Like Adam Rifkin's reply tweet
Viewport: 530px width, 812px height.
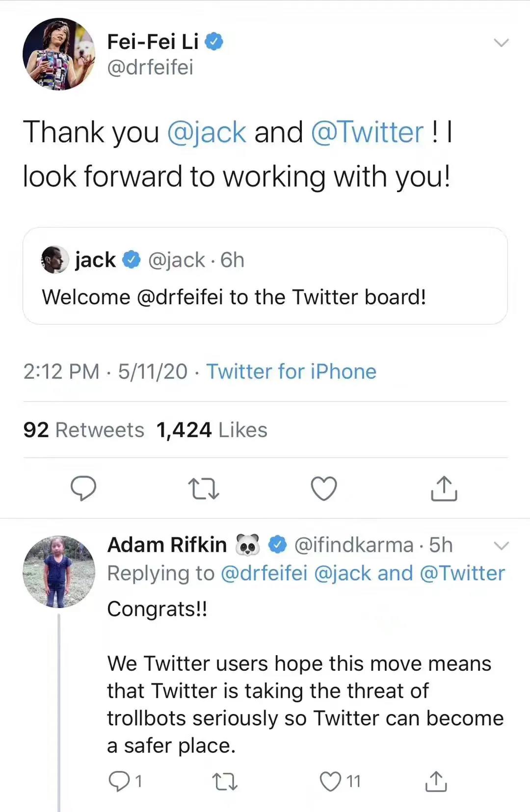330,781
